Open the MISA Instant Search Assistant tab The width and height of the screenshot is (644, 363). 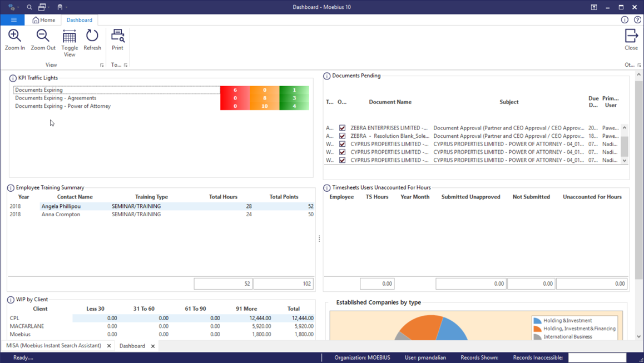click(x=53, y=345)
